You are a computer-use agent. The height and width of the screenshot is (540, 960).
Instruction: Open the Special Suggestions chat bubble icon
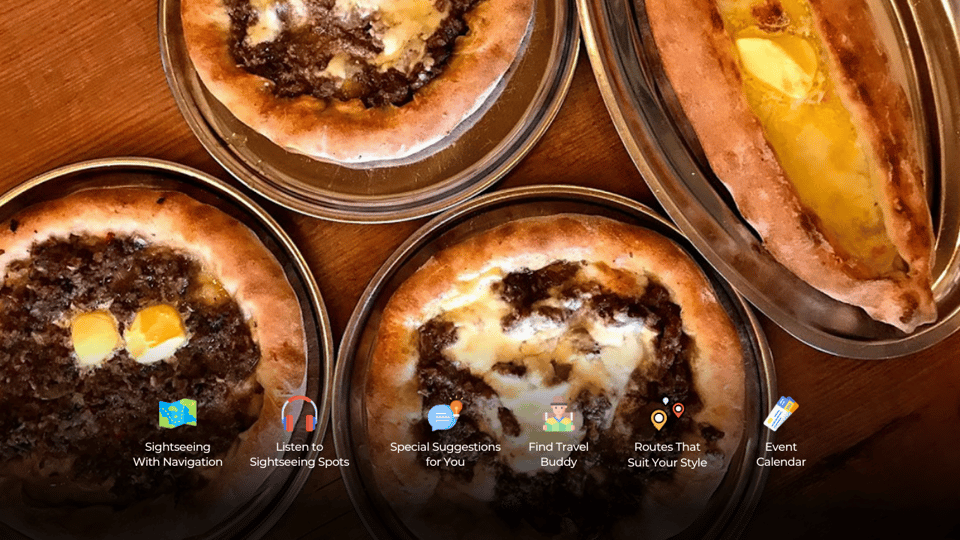445,415
